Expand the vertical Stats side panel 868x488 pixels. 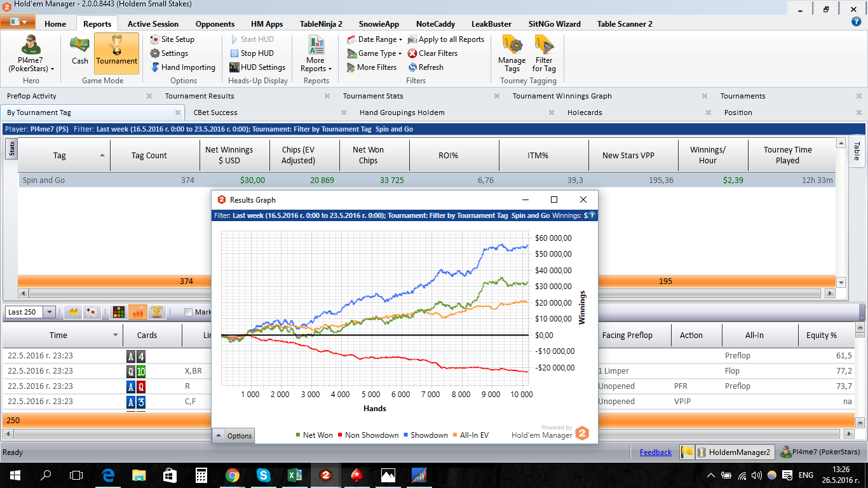[x=12, y=149]
